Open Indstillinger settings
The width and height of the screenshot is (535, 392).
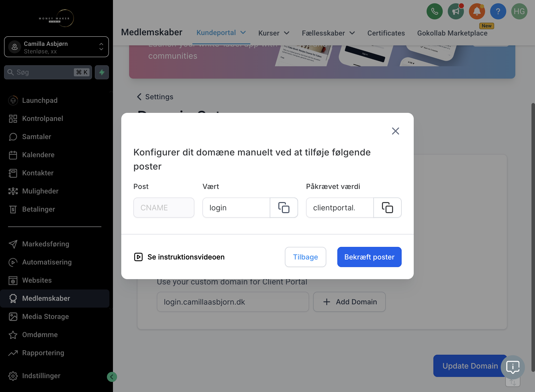[55, 376]
